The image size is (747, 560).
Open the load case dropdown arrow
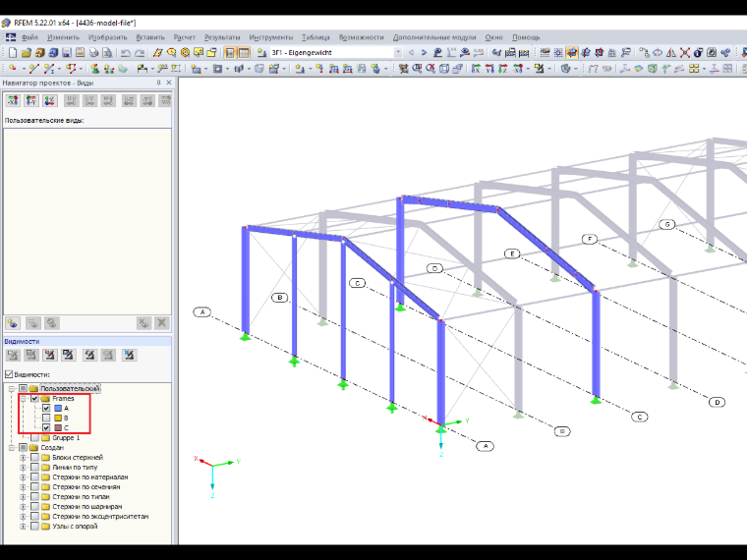(x=398, y=53)
